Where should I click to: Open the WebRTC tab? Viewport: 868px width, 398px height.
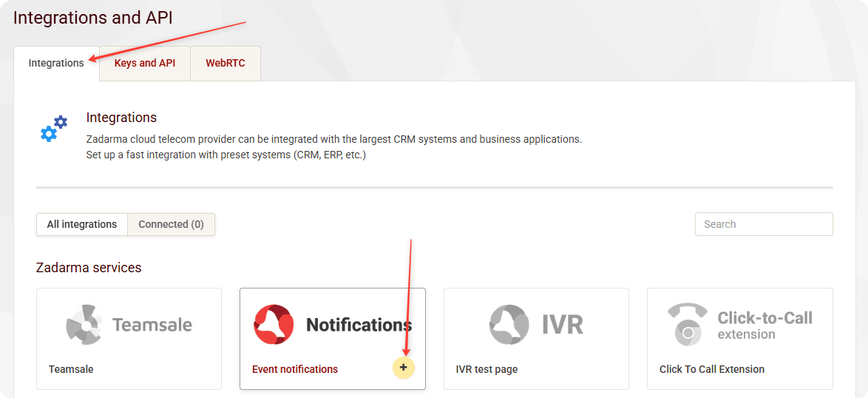point(226,63)
